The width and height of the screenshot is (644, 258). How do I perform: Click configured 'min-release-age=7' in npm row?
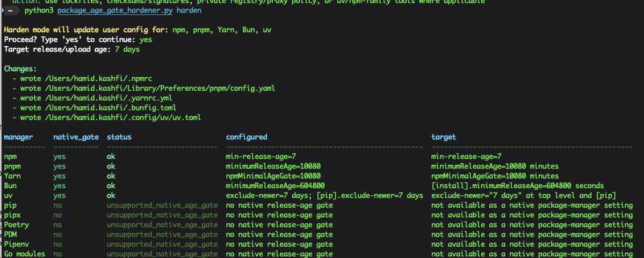click(x=261, y=157)
